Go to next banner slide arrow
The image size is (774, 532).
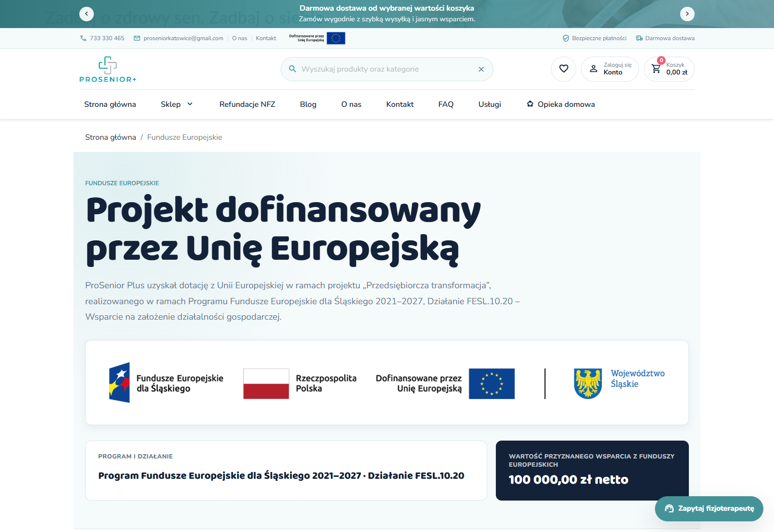coord(687,14)
